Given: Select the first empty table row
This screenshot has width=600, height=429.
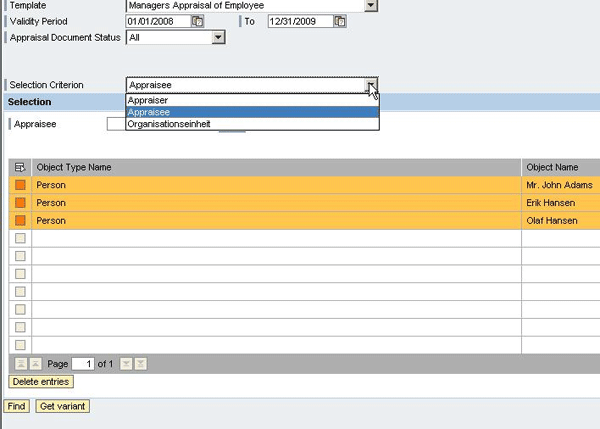Looking at the screenshot, I should tap(20, 238).
